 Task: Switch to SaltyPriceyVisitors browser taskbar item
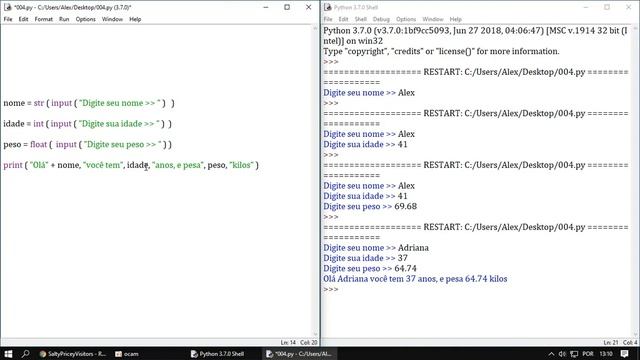tap(73, 354)
